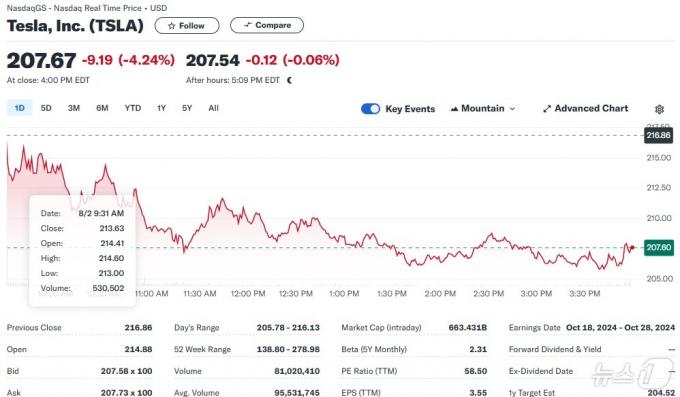Click the tooltip Date 8/2 9:31 AM
Viewport: 680px width, 397px height.
[101, 213]
